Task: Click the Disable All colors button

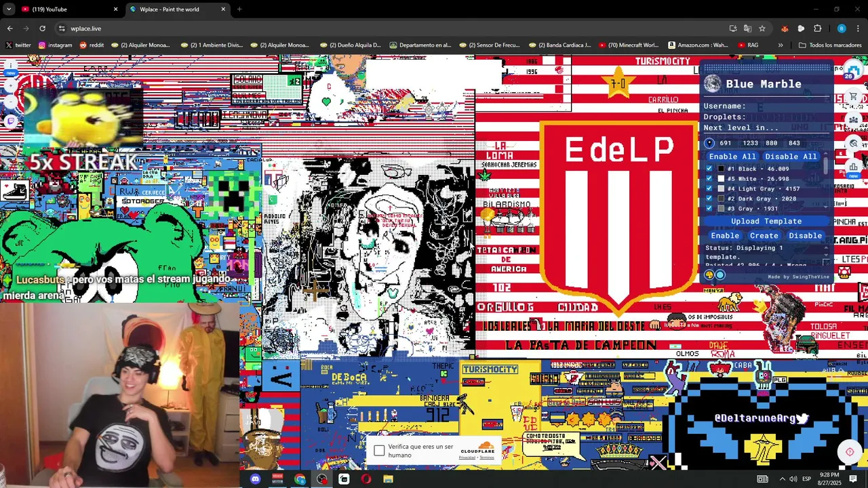Action: click(x=791, y=157)
